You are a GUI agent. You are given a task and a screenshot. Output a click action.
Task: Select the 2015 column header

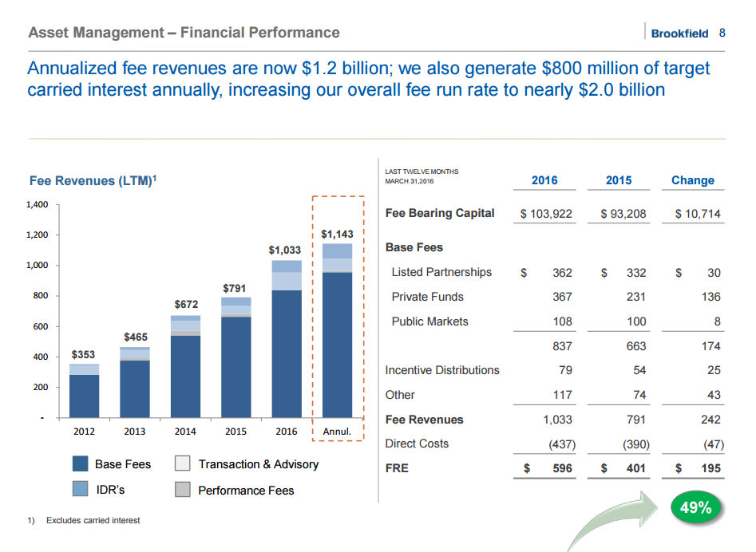(619, 180)
